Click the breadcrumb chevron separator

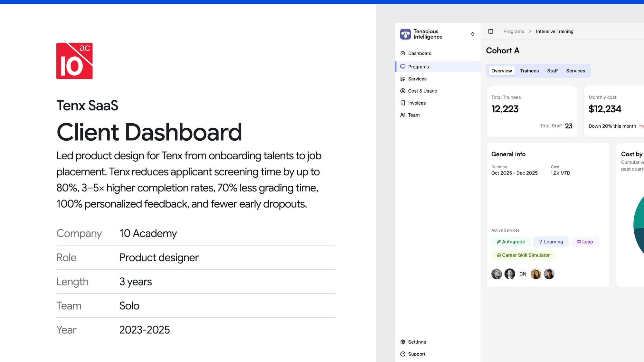pos(530,32)
